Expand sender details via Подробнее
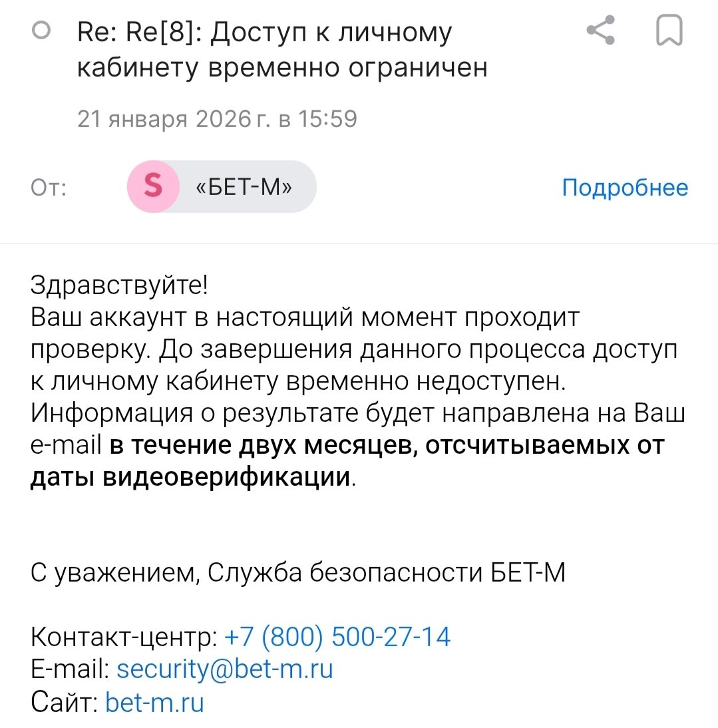 pyautogui.click(x=625, y=188)
